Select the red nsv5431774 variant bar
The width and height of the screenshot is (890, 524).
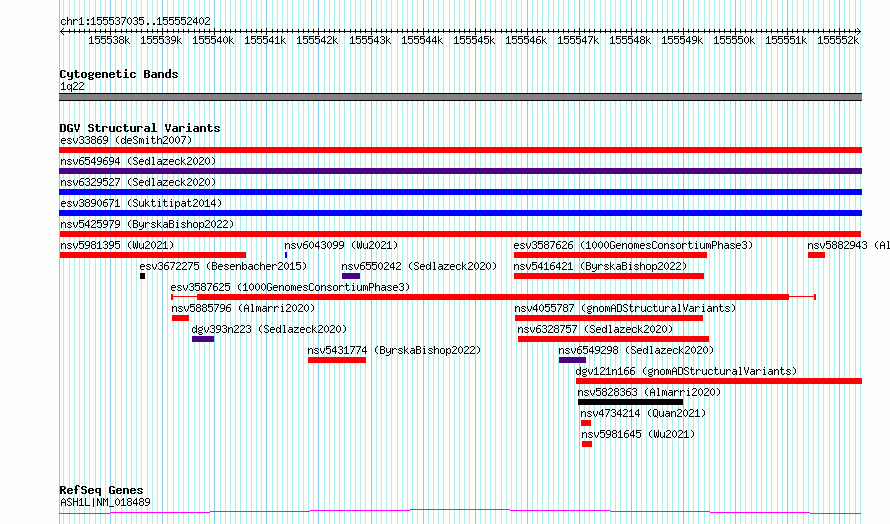pyautogui.click(x=337, y=360)
